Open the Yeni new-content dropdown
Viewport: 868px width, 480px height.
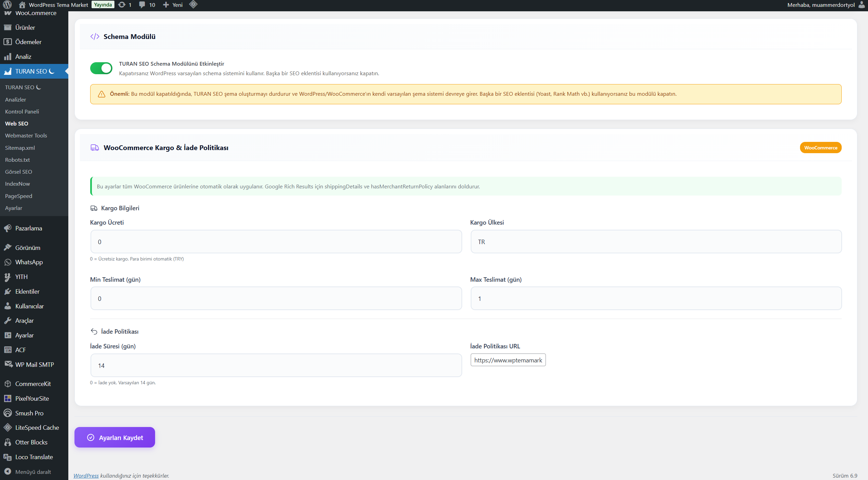click(173, 5)
